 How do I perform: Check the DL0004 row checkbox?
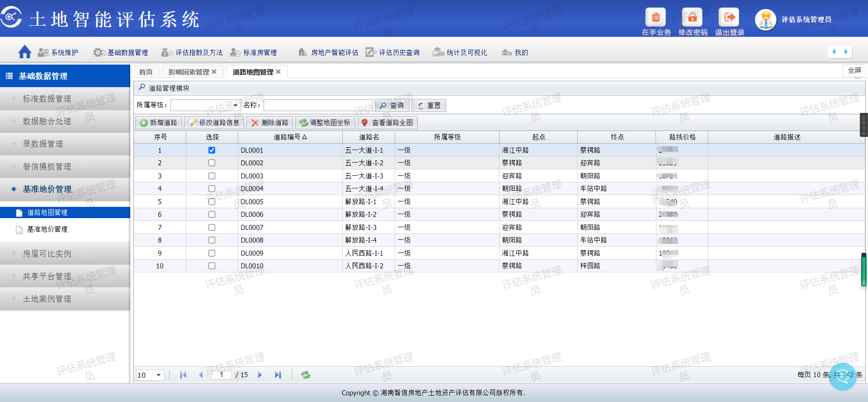tap(212, 188)
